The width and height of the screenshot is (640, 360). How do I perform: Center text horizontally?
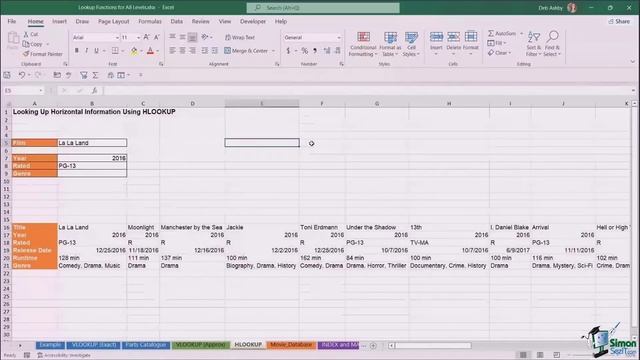pyautogui.click(x=182, y=51)
